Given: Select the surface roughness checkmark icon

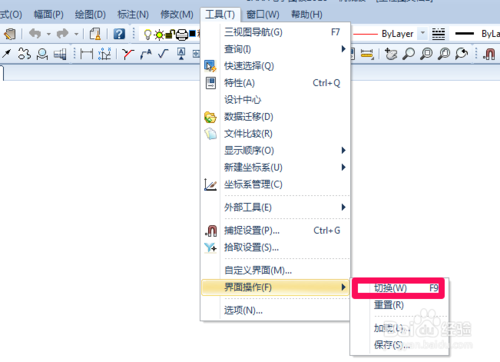Looking at the screenshot, I should [x=163, y=53].
